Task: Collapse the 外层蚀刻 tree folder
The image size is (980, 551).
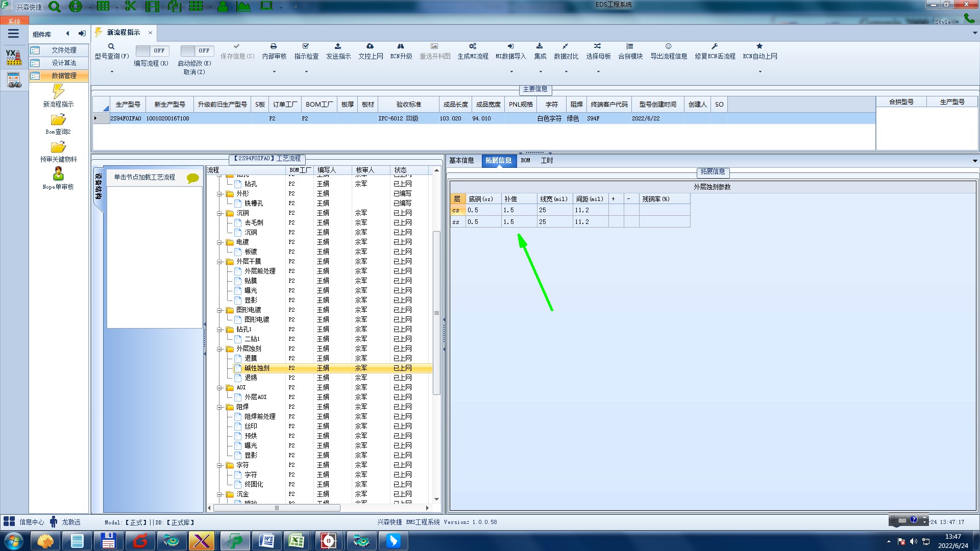Action: [x=219, y=349]
